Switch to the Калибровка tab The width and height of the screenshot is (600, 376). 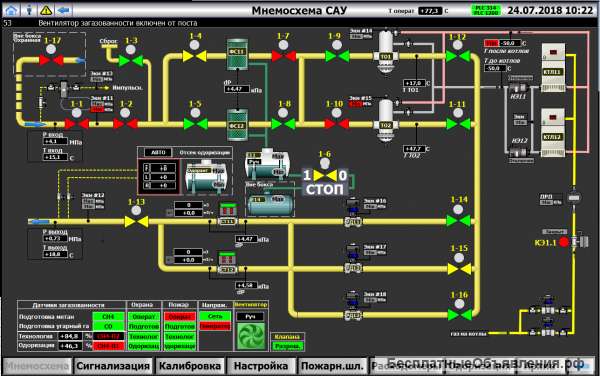190,366
